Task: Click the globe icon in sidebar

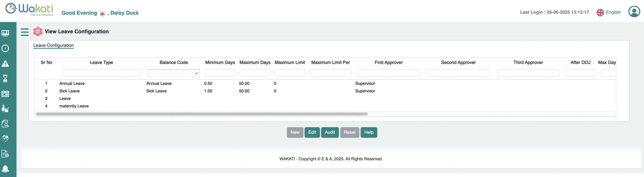Action: click(5, 138)
